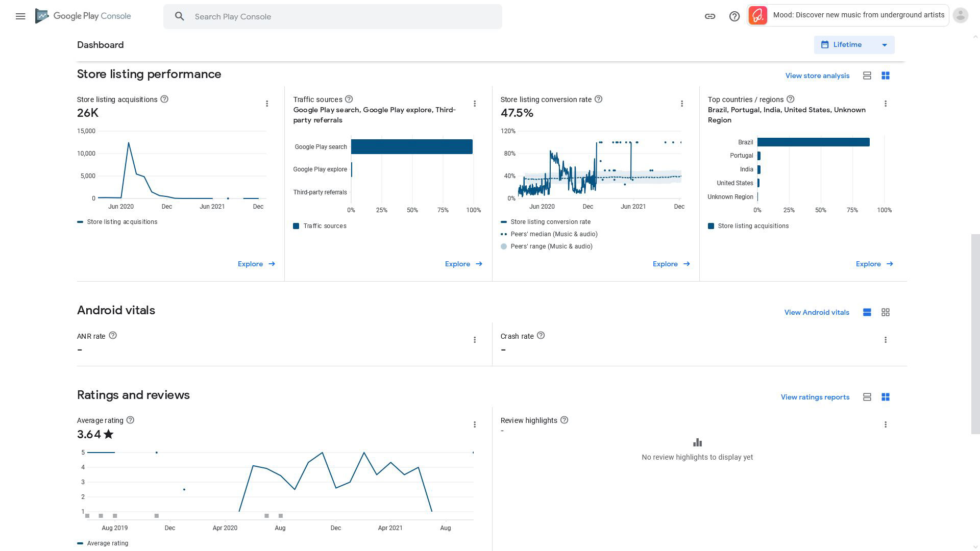Screen dimensions: 980x551
Task: Open the user account avatar
Action: [960, 15]
